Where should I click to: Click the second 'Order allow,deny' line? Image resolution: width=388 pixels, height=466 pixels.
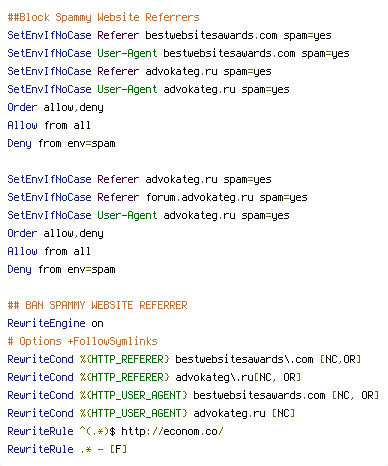point(55,233)
